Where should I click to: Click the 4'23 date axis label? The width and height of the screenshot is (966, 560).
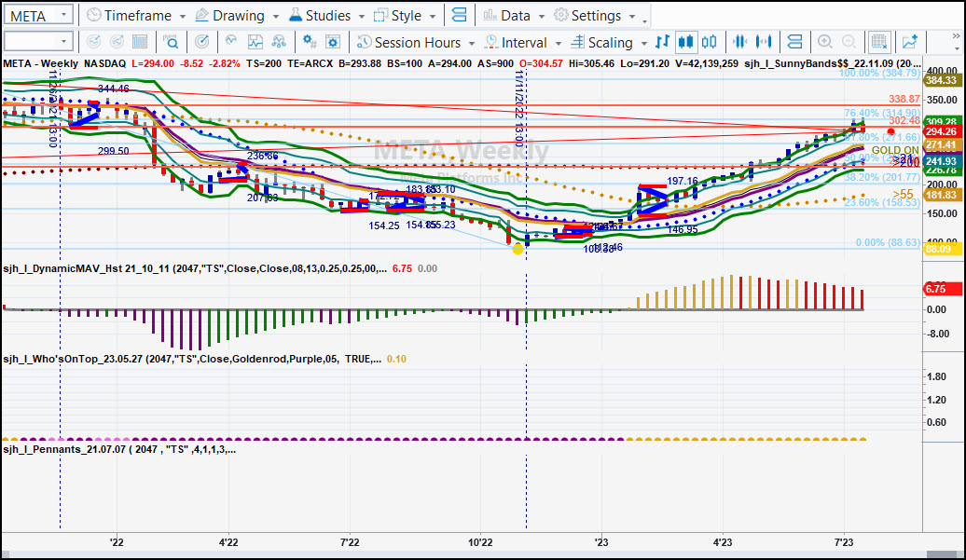click(x=723, y=542)
